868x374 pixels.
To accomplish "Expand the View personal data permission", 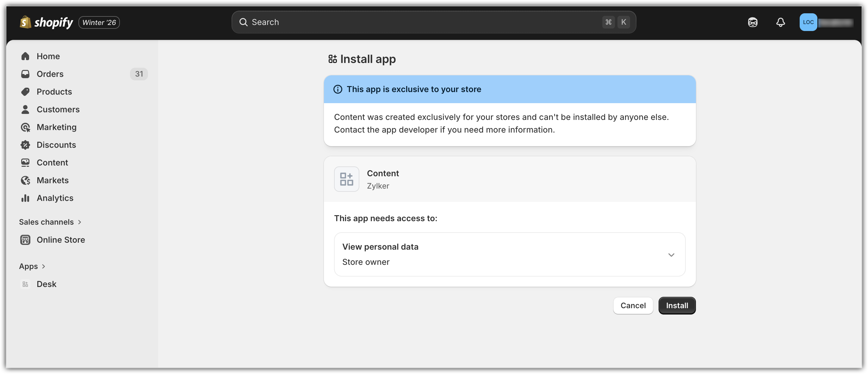I will pyautogui.click(x=671, y=255).
